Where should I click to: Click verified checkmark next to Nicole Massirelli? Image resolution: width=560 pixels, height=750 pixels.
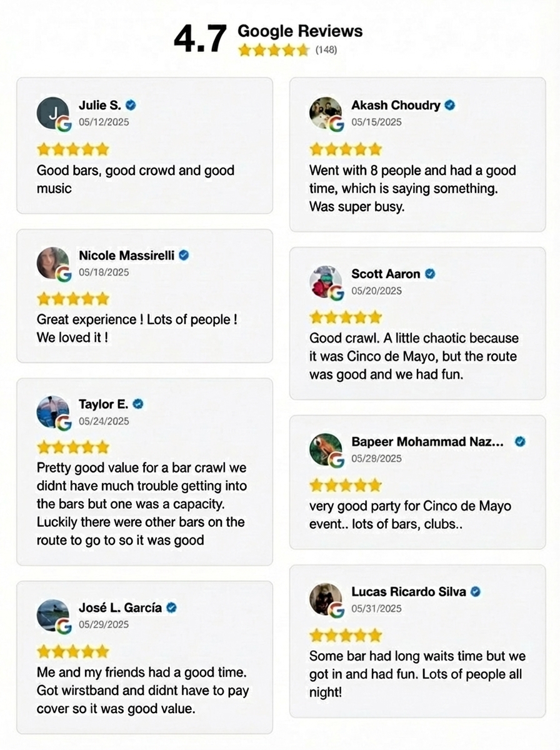(184, 255)
